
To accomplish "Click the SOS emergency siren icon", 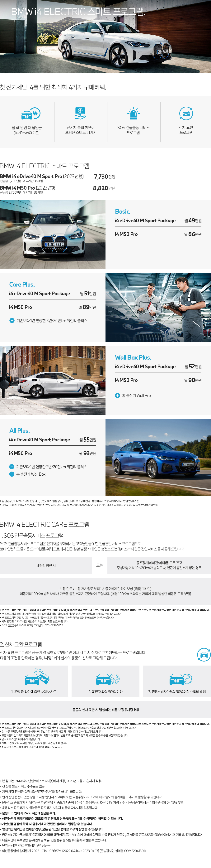I will click(133, 113).
